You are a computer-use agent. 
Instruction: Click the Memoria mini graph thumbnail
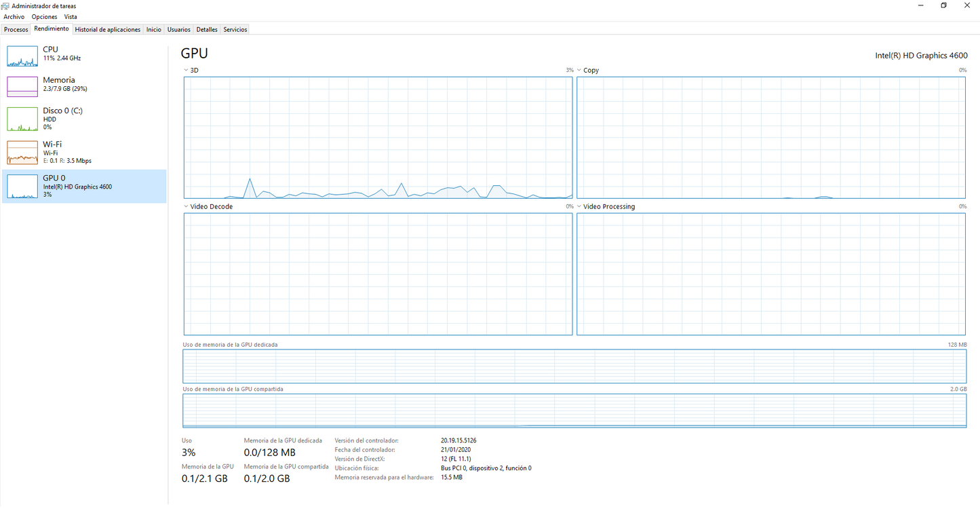click(x=22, y=87)
